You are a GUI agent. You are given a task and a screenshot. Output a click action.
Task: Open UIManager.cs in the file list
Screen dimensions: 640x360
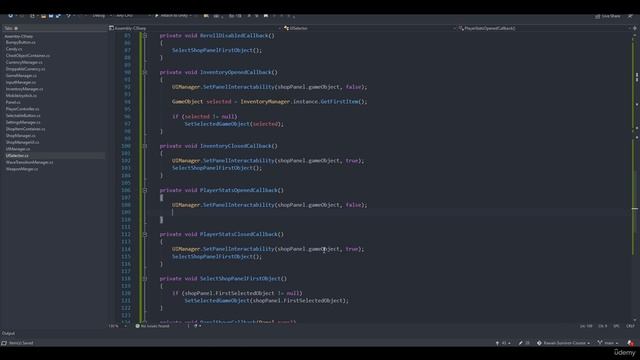[x=18, y=149]
